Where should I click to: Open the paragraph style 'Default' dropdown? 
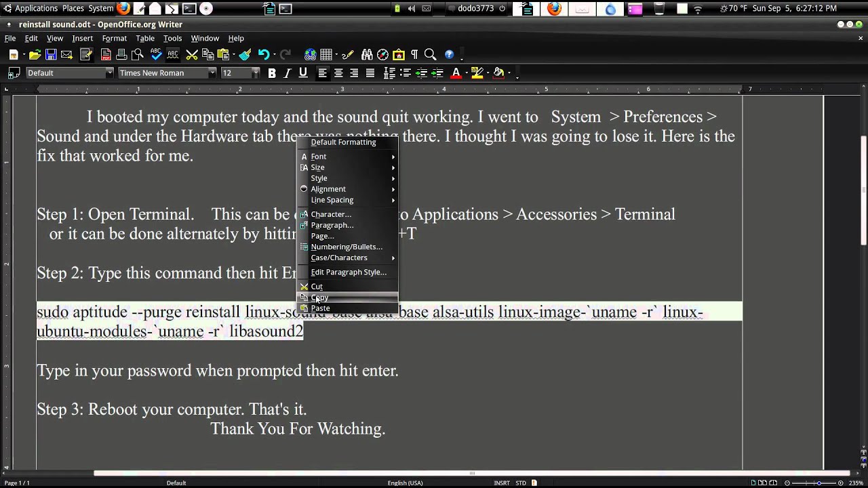pyautogui.click(x=109, y=73)
